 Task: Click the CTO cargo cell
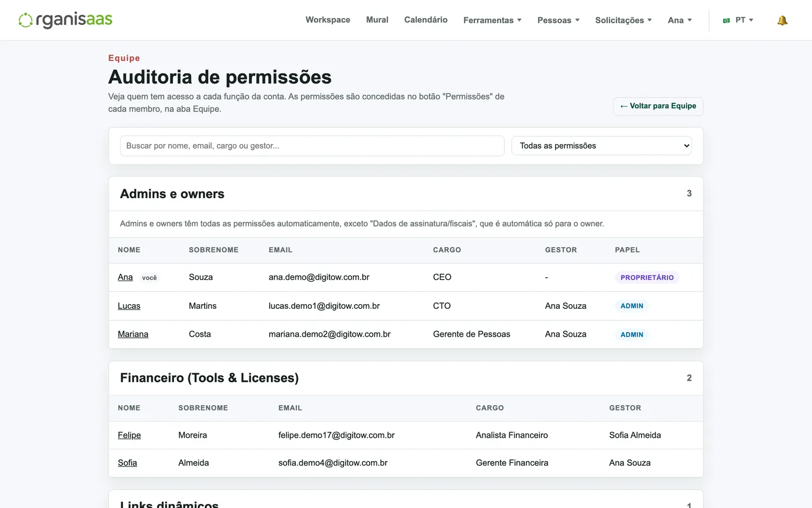(442, 306)
